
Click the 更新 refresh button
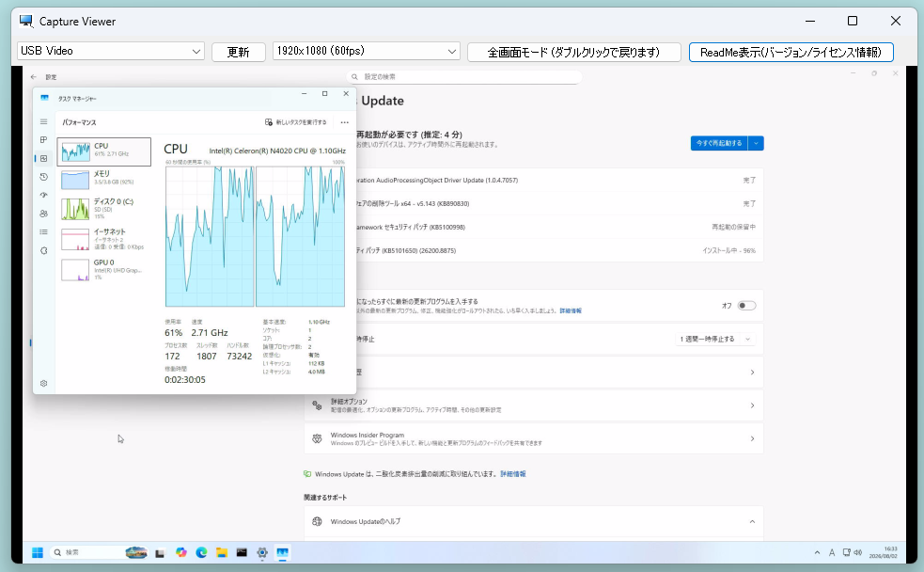click(239, 52)
